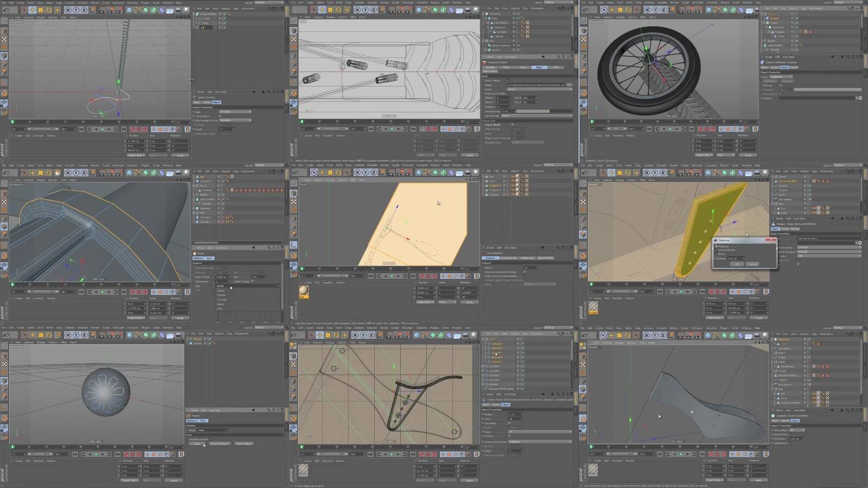
Task: Enable Texture mode icon in spring window palette
Action: click(4, 39)
